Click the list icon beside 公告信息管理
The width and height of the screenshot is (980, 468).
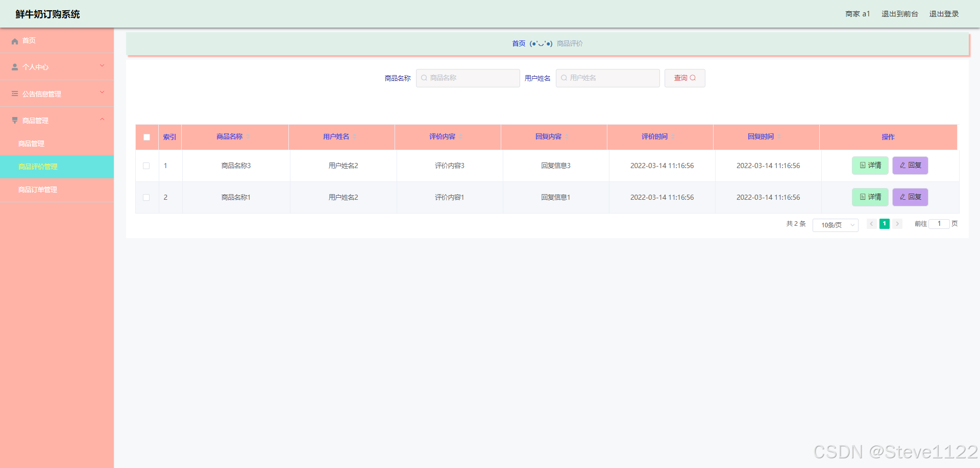click(15, 94)
